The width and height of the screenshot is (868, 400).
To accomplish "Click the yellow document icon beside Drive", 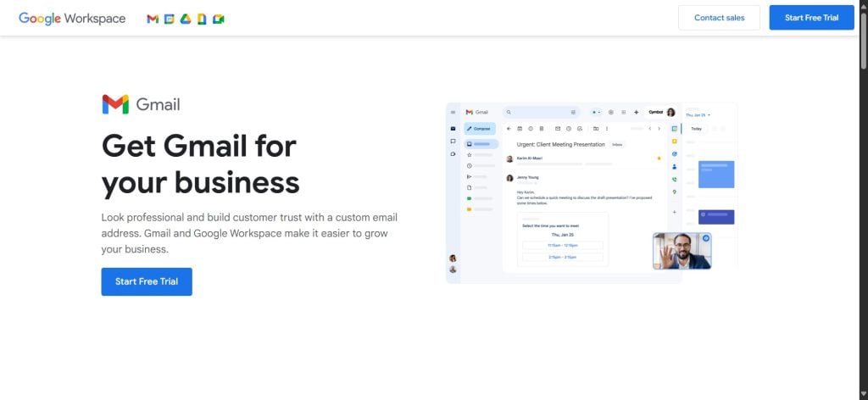I will point(202,19).
